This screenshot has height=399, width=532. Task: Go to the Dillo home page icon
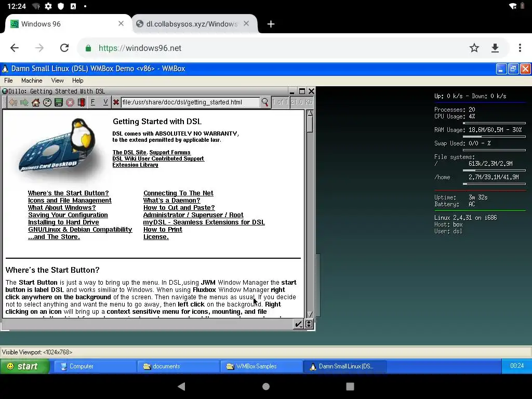(x=36, y=102)
